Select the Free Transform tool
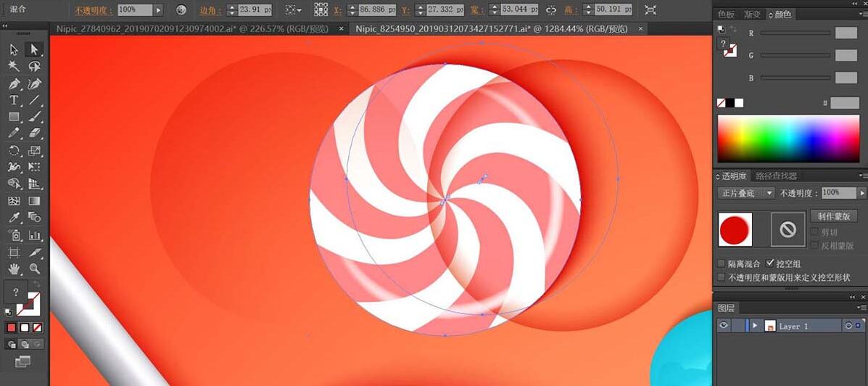Screen dimensions: 868x386 (x=34, y=168)
